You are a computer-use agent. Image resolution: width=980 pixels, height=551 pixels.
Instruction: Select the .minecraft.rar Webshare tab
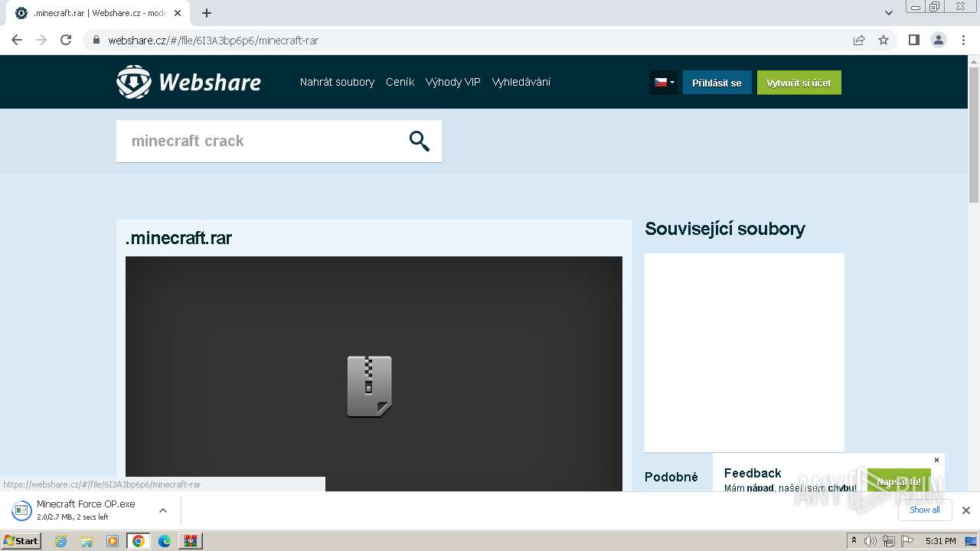coord(98,13)
